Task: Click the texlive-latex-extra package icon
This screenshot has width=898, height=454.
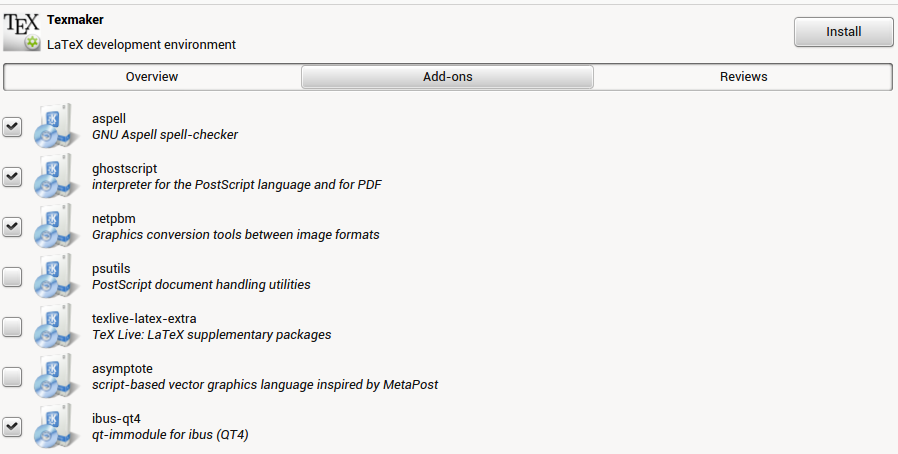Action: 56,326
